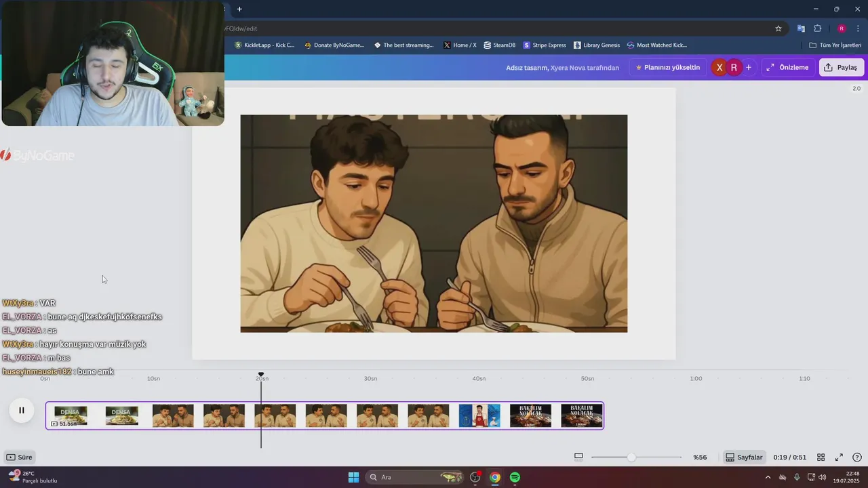
Task: Open weather widget 26°C Parçalı bulutlu
Action: tap(33, 477)
